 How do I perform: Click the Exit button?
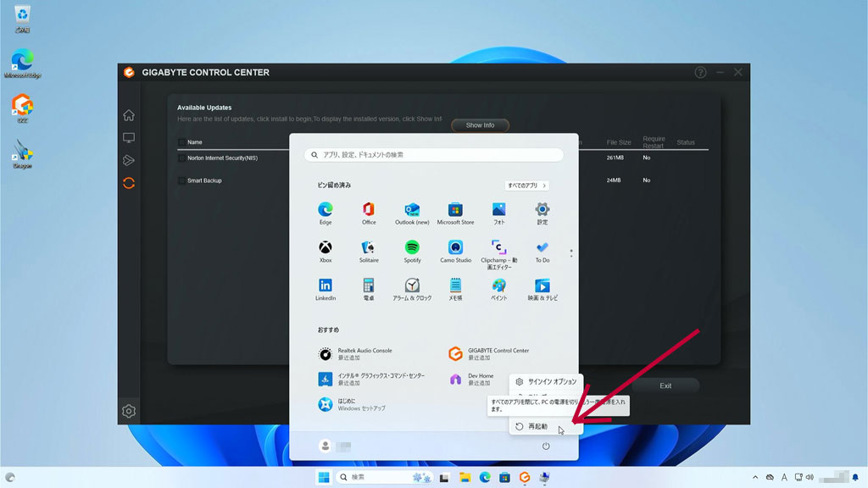tap(665, 385)
